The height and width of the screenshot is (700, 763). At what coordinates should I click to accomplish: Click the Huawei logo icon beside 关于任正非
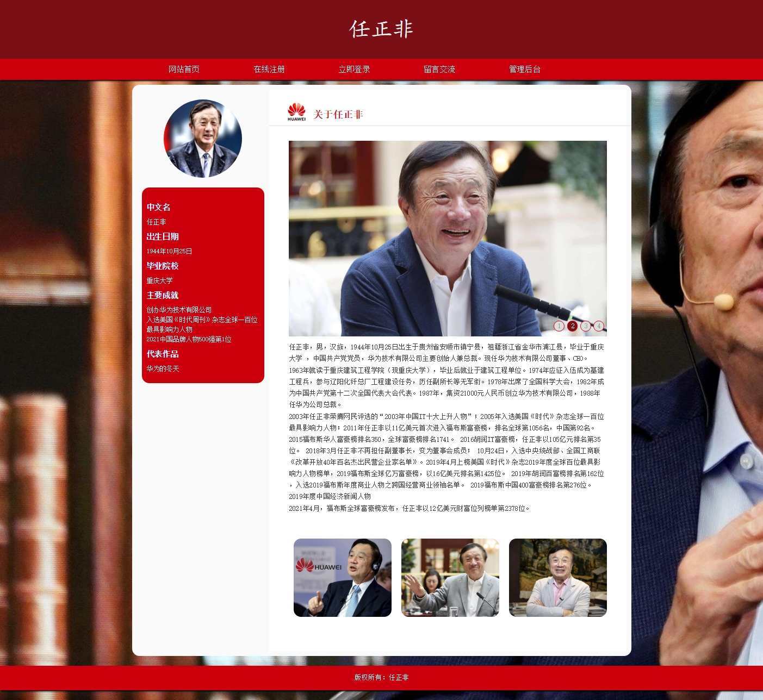pos(296,112)
